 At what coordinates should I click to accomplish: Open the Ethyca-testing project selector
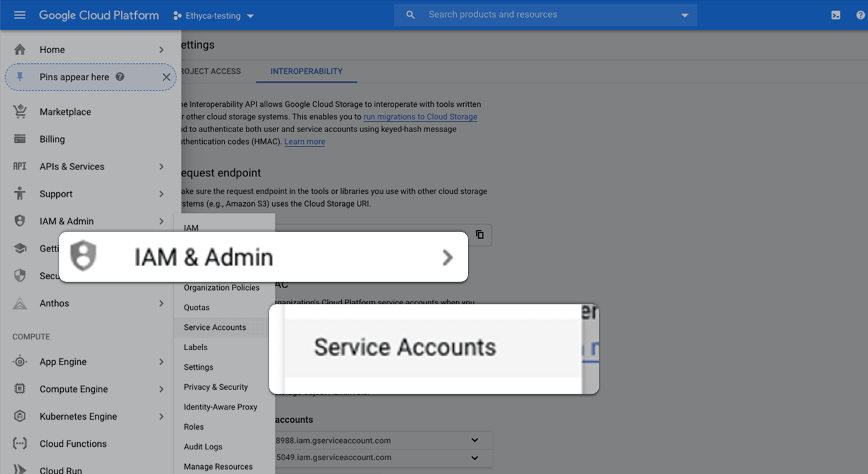coord(214,16)
